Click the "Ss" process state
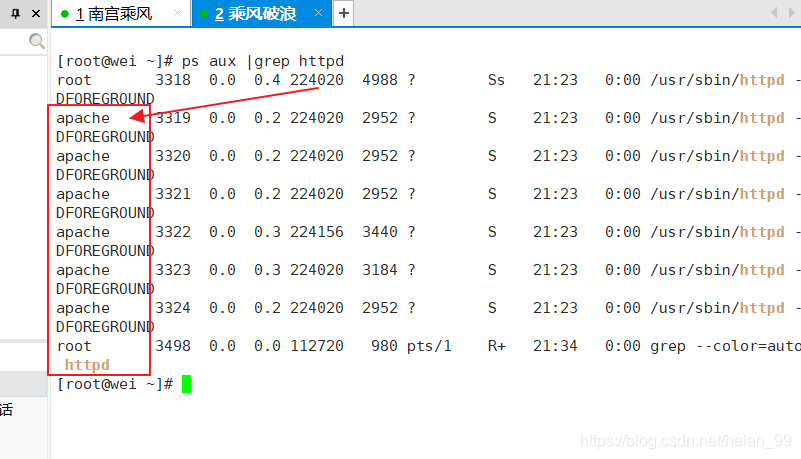 [496, 80]
